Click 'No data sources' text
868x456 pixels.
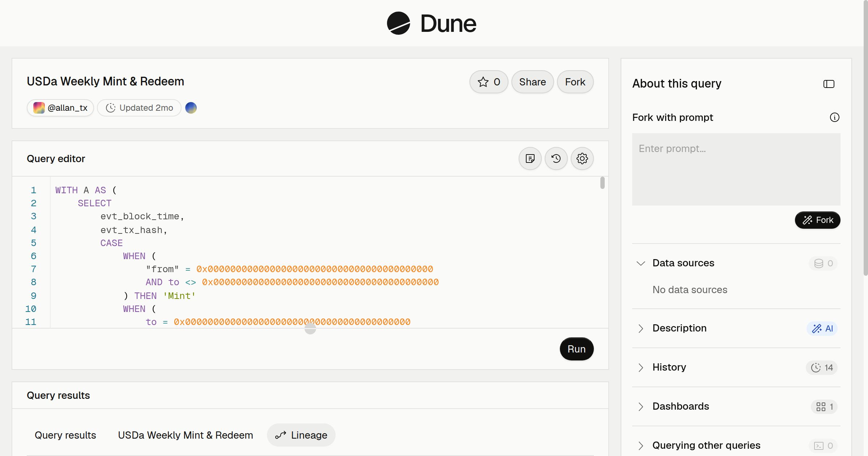click(690, 290)
